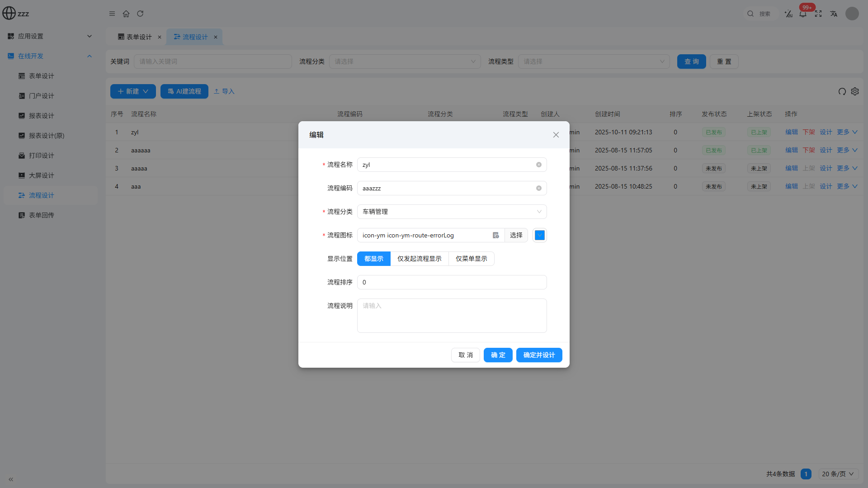Viewport: 868px width, 488px height.
Task: Select 都显示 display position option
Action: click(373, 259)
